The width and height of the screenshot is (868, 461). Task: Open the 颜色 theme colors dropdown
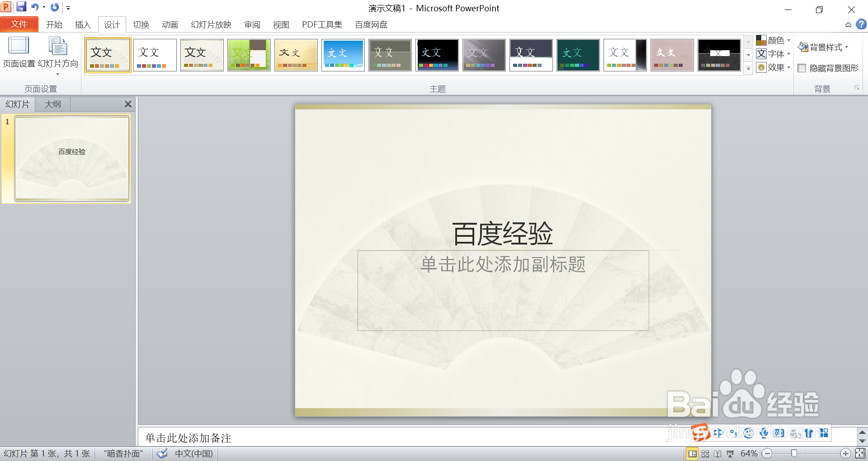774,40
